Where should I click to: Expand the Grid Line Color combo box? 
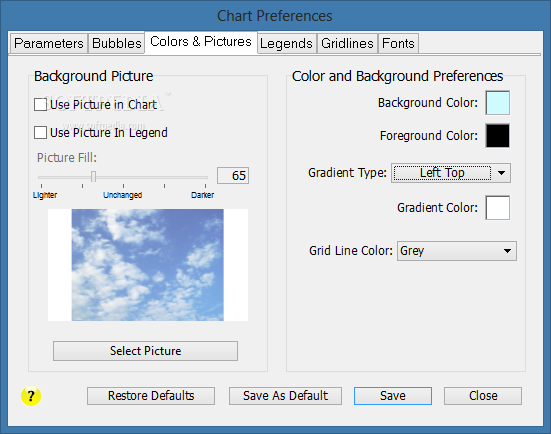(456, 251)
